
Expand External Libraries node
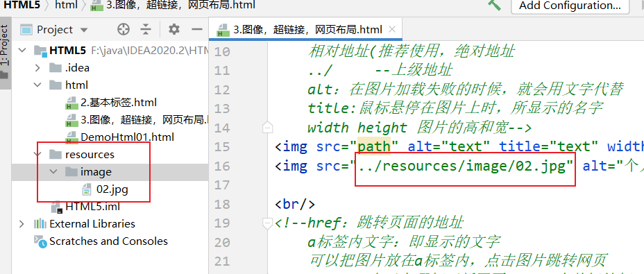pos(22,224)
